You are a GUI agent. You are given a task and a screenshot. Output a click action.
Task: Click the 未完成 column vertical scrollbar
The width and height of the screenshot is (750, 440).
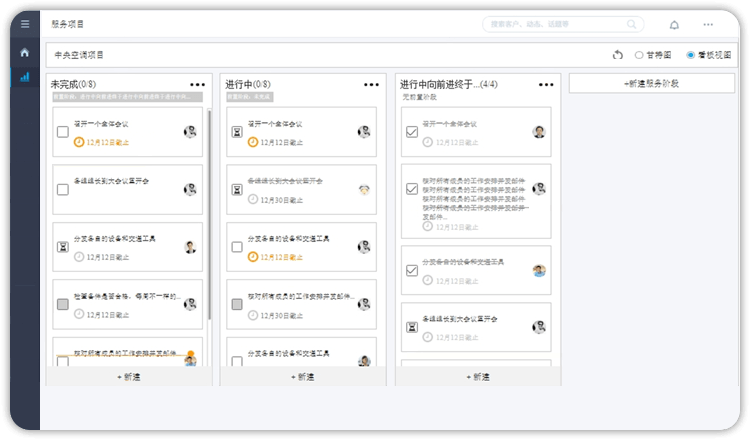click(x=210, y=215)
